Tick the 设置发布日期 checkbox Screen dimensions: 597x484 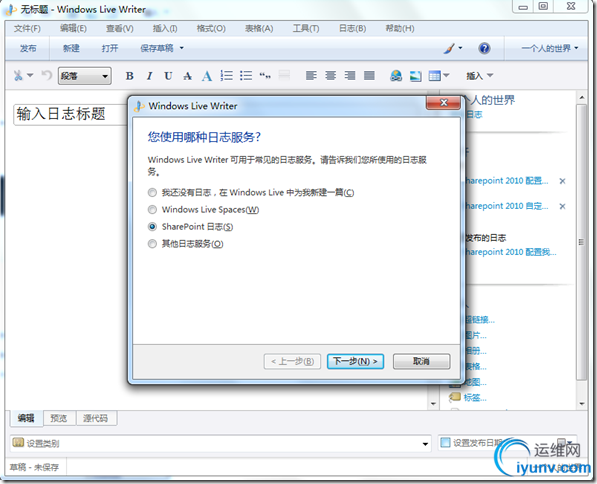(445, 442)
